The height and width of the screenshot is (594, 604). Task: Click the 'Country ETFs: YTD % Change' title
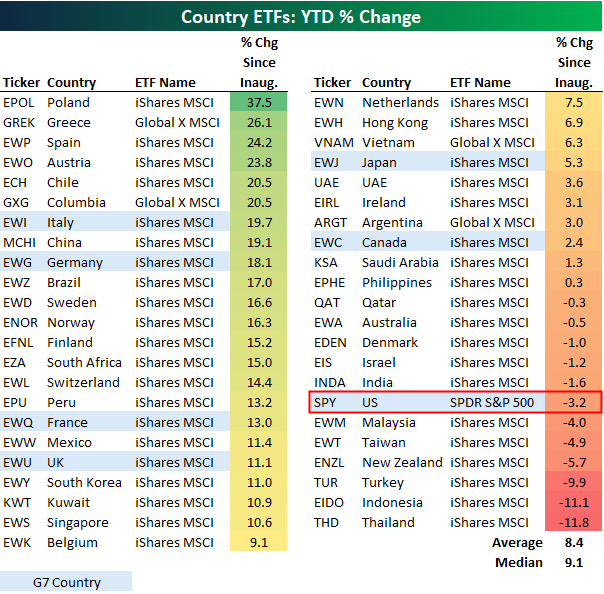tap(301, 16)
